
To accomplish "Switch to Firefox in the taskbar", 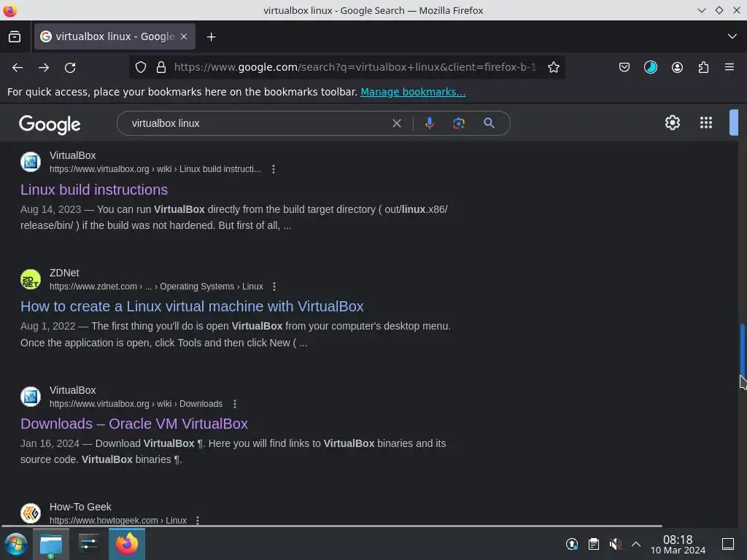I will tap(127, 544).
